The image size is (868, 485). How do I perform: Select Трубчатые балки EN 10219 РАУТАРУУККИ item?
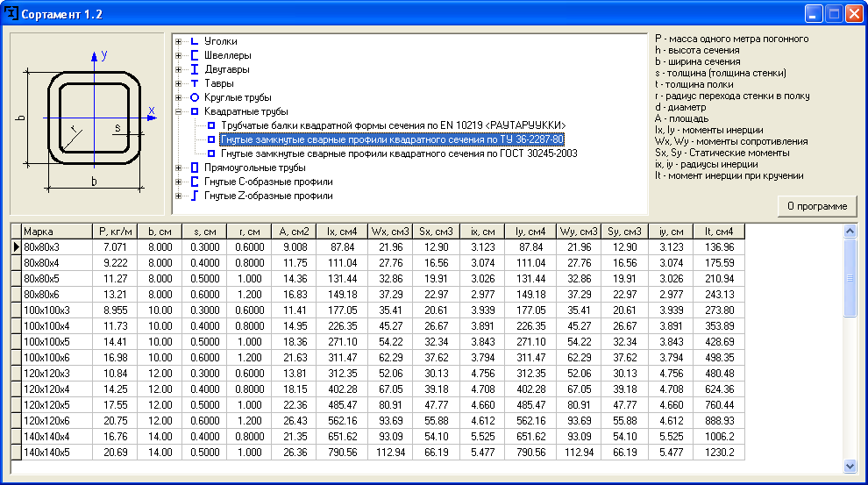(393, 125)
